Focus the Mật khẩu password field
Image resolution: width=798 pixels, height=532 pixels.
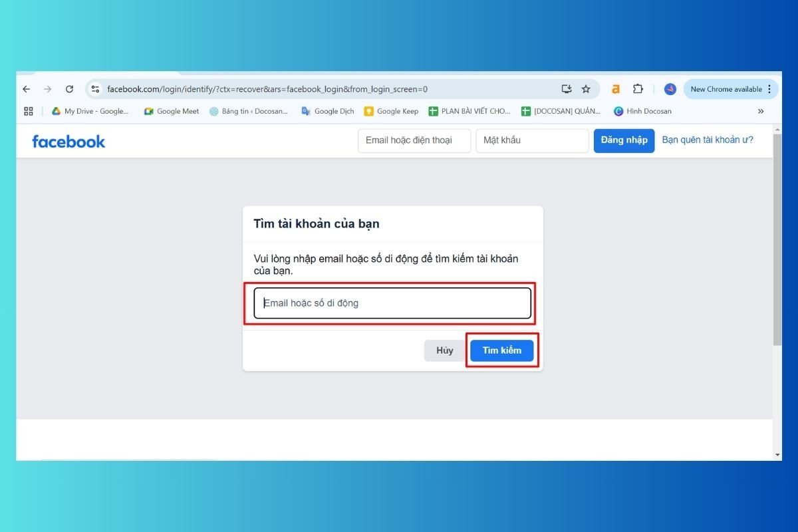point(532,140)
